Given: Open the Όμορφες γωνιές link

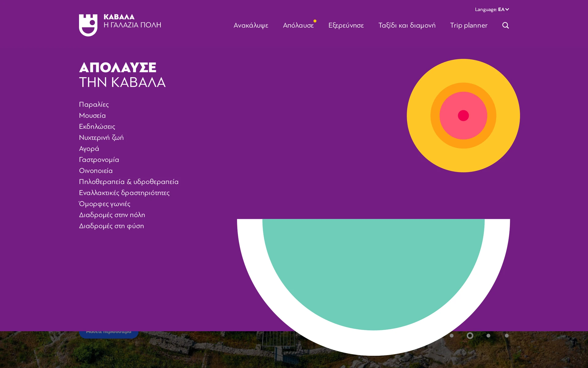Looking at the screenshot, I should pyautogui.click(x=104, y=204).
